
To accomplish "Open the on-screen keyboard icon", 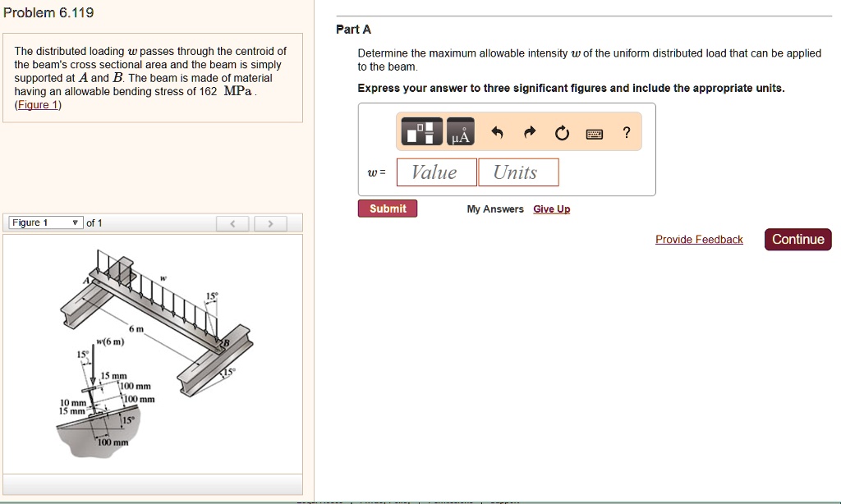I will [x=595, y=131].
